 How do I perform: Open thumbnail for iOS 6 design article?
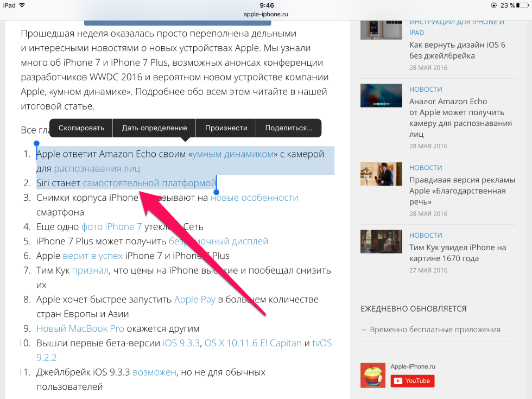point(381,30)
